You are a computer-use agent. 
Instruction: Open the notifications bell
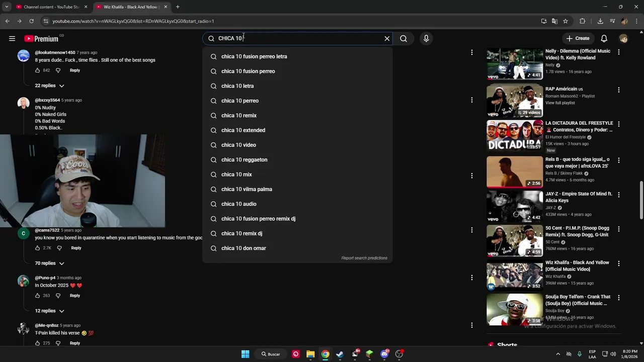[604, 38]
